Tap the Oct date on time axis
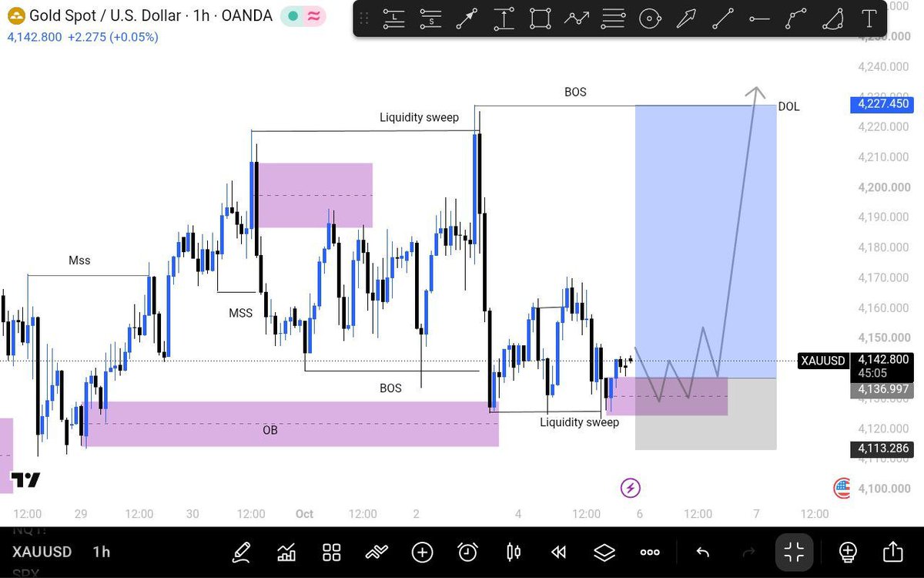The image size is (924, 578). (x=304, y=513)
